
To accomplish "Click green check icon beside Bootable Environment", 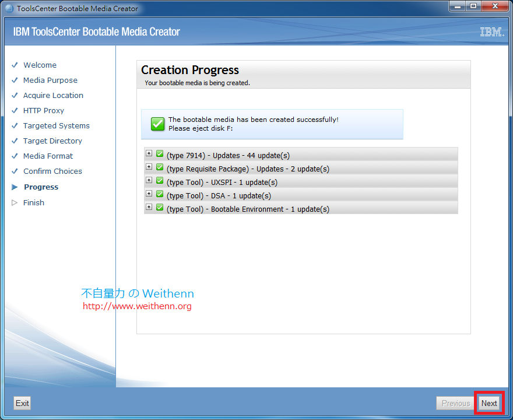I will point(160,207).
